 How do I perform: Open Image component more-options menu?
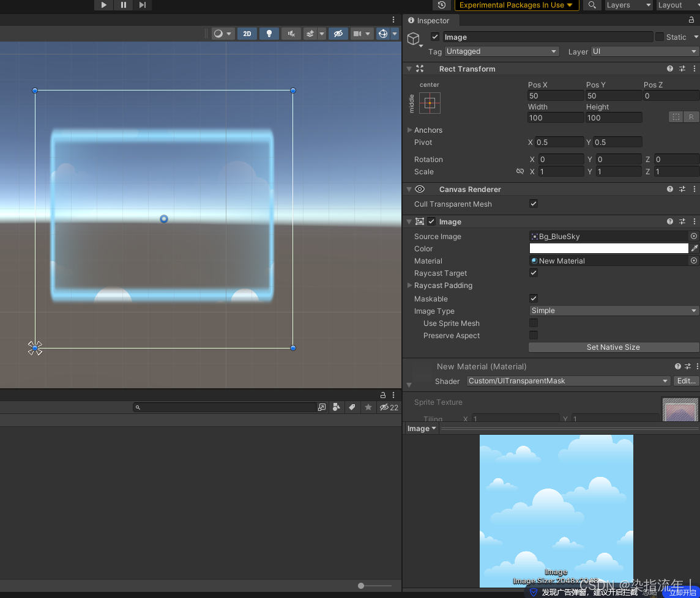click(694, 221)
